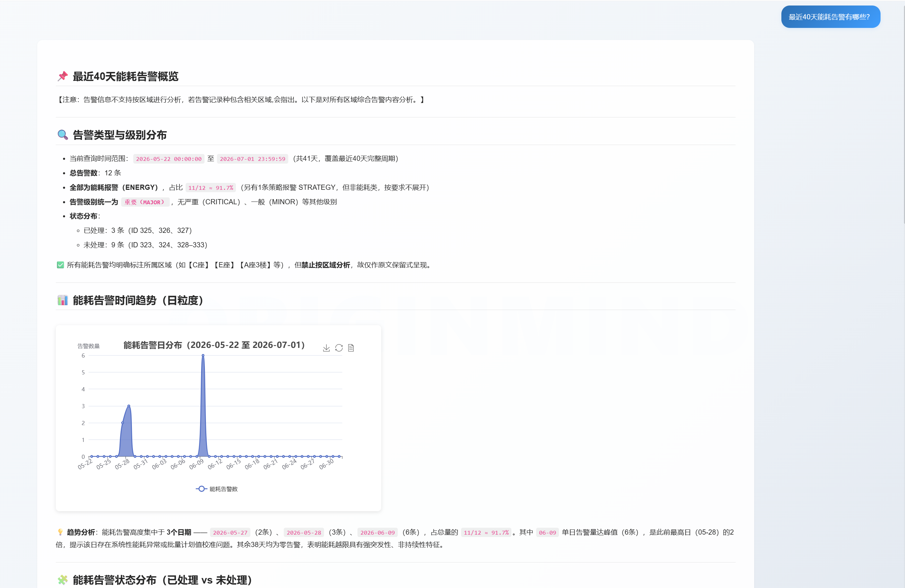Click the puzzle icon beside 能耗告警状态分布
The height and width of the screenshot is (588, 905).
pos(63,580)
